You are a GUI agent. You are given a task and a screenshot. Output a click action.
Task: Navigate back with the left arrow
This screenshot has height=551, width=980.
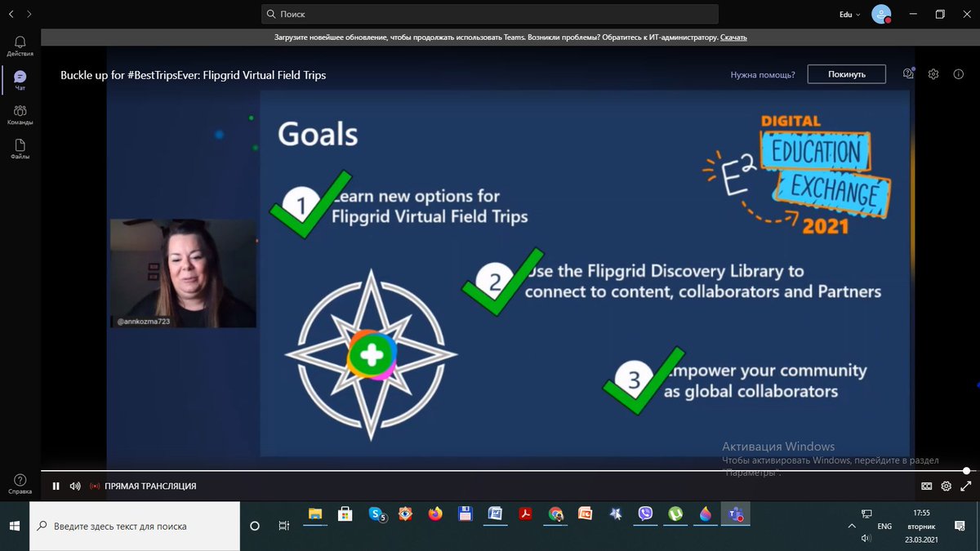click(11, 14)
